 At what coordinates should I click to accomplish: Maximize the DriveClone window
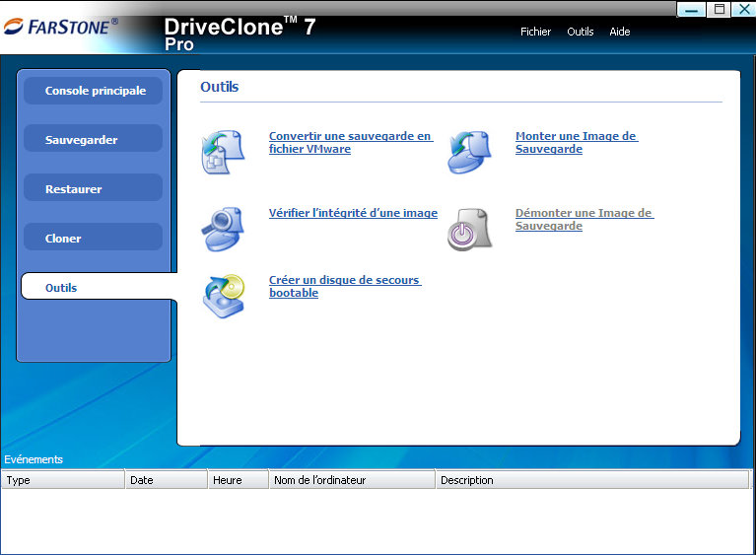[719, 9]
